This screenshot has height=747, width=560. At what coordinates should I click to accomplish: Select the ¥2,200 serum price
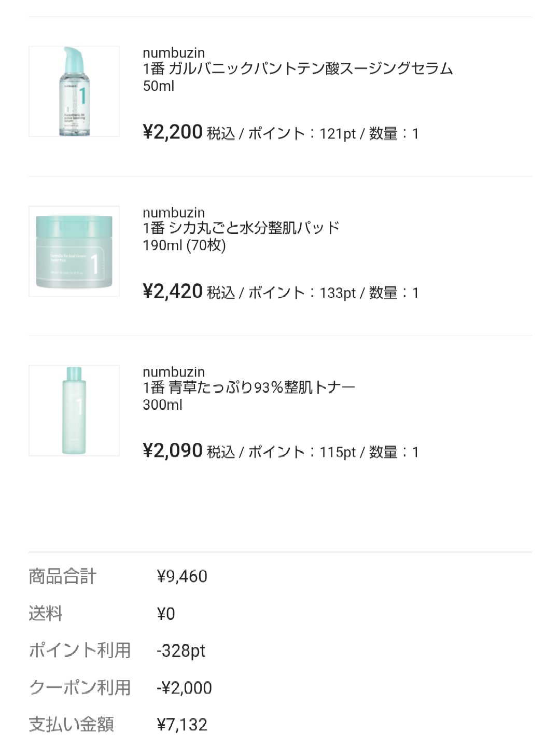pos(173,132)
